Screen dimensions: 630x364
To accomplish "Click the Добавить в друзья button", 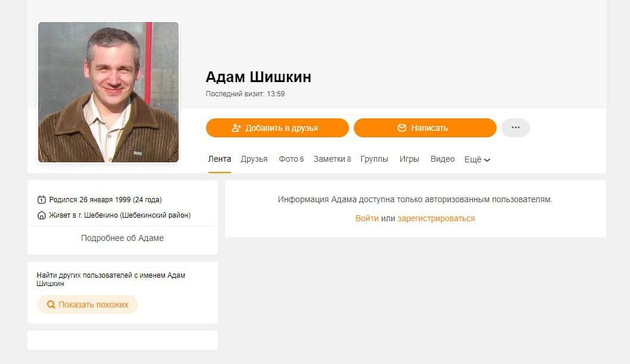I will pyautogui.click(x=277, y=128).
